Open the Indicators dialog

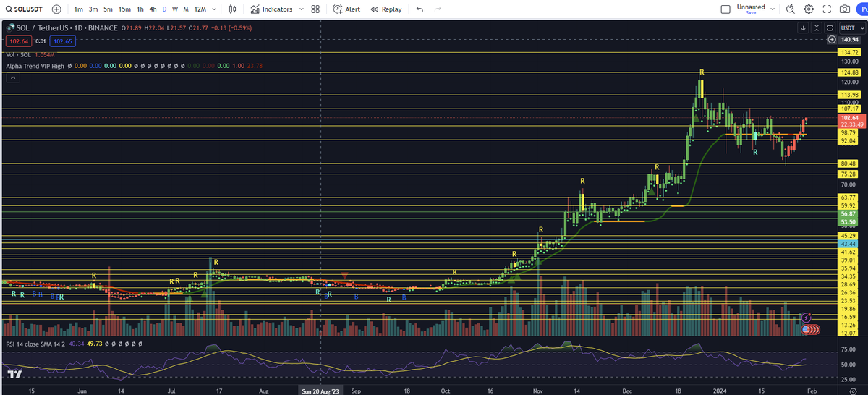click(x=271, y=9)
